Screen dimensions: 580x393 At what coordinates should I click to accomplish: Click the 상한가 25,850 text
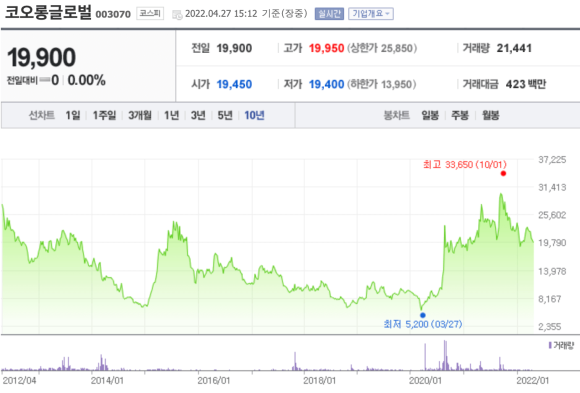coord(382,48)
